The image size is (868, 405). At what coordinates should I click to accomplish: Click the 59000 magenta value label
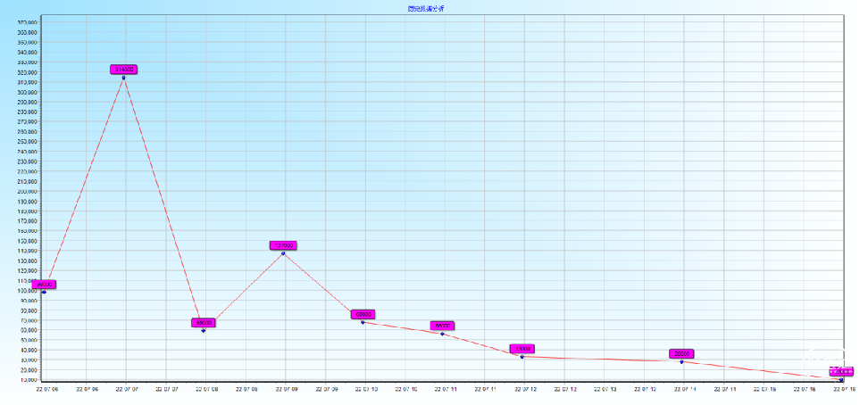203,323
